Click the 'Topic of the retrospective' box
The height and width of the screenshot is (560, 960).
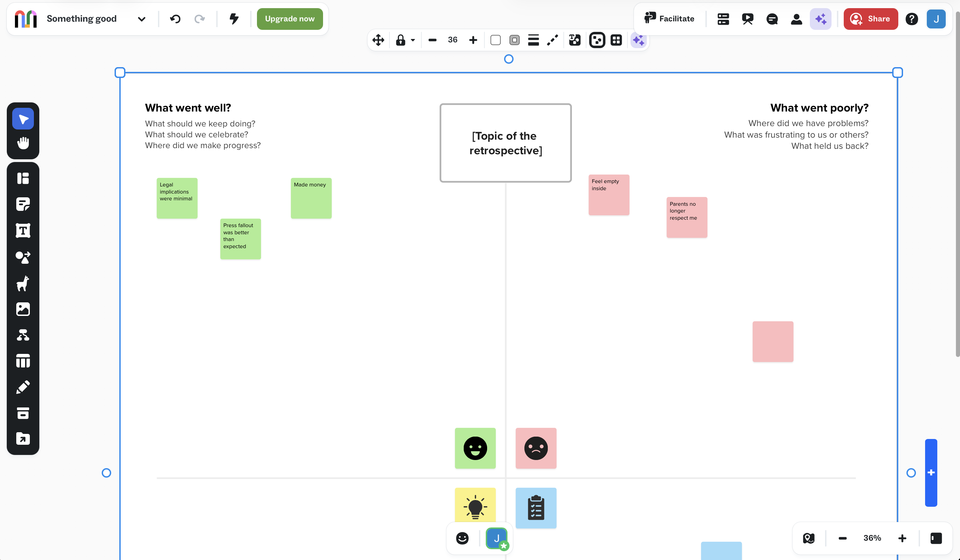(505, 143)
